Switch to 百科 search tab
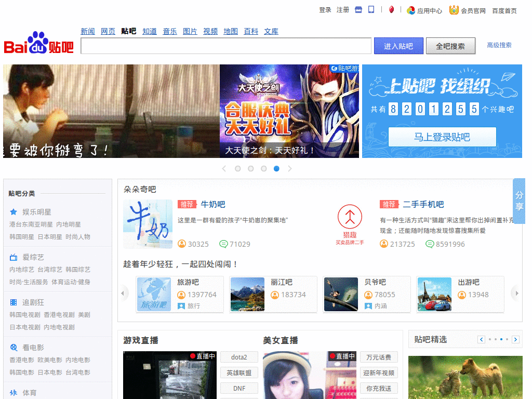This screenshot has height=399, width=532. tap(251, 32)
